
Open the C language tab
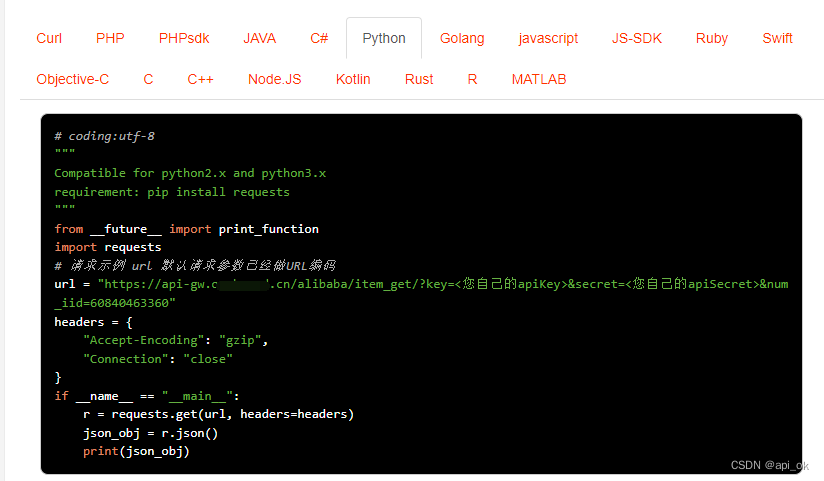(148, 79)
